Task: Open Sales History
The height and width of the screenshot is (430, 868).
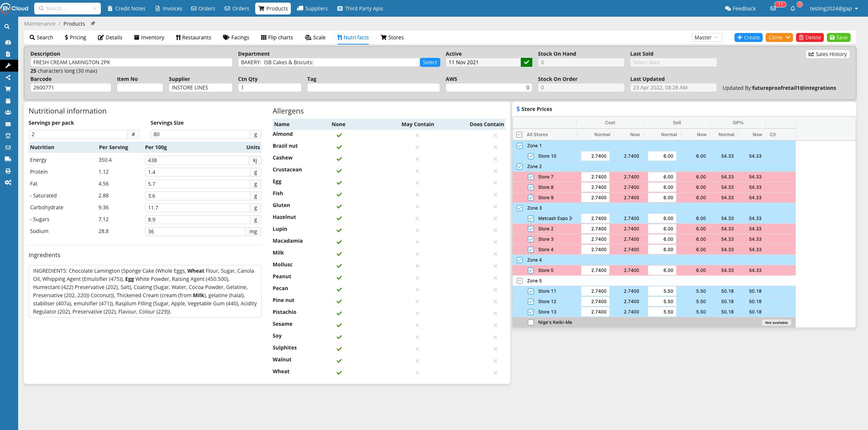Action: [x=828, y=54]
